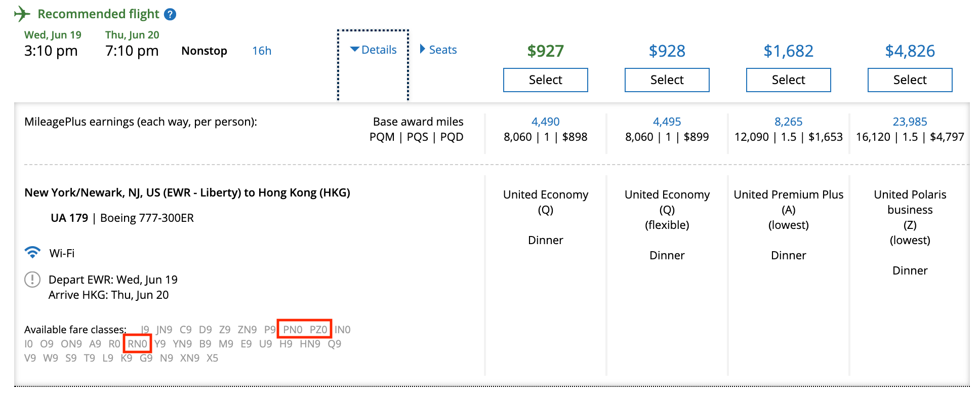Click the 23,985 base award miles
This screenshot has width=980, height=393.
[910, 122]
